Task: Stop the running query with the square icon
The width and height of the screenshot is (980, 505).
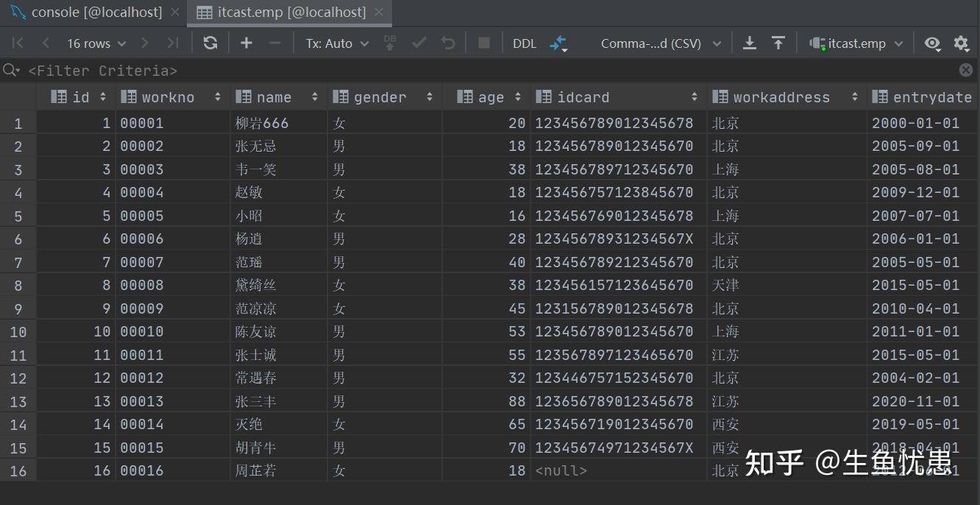Action: coord(484,43)
